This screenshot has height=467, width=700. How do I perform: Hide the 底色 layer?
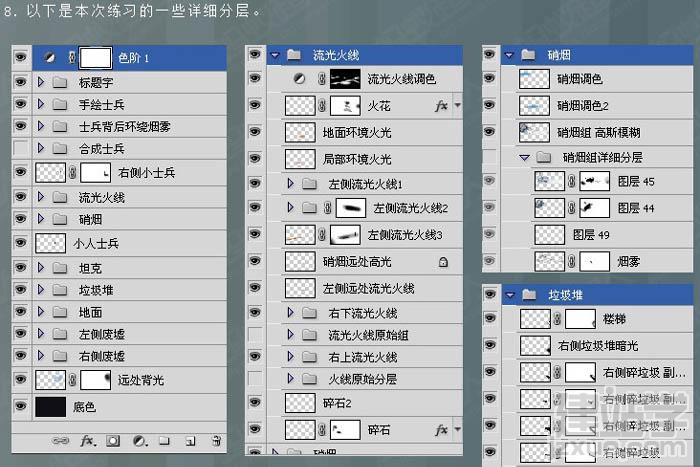click(x=21, y=407)
